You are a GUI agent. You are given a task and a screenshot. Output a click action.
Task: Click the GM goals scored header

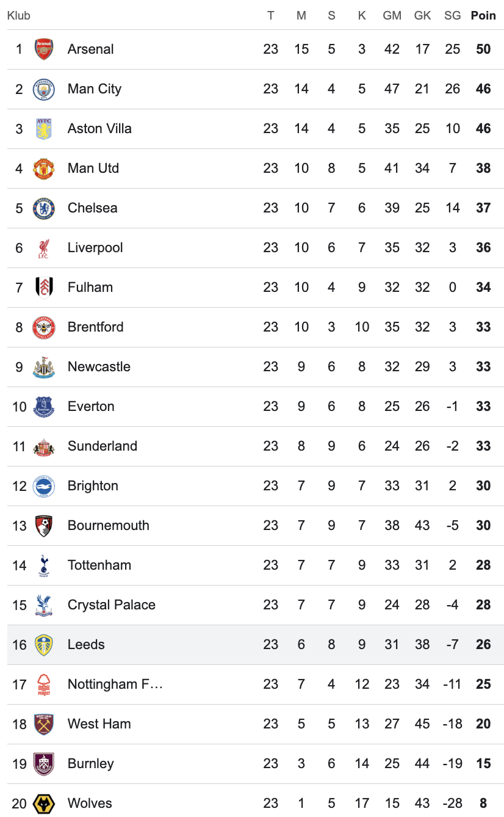click(392, 16)
